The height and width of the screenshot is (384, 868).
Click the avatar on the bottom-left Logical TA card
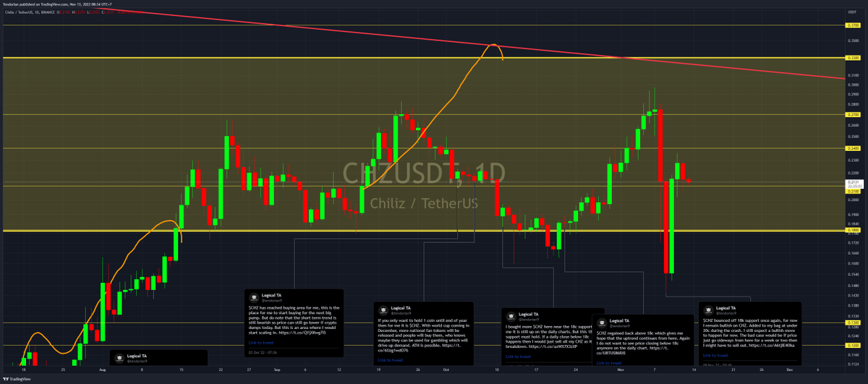[120, 357]
